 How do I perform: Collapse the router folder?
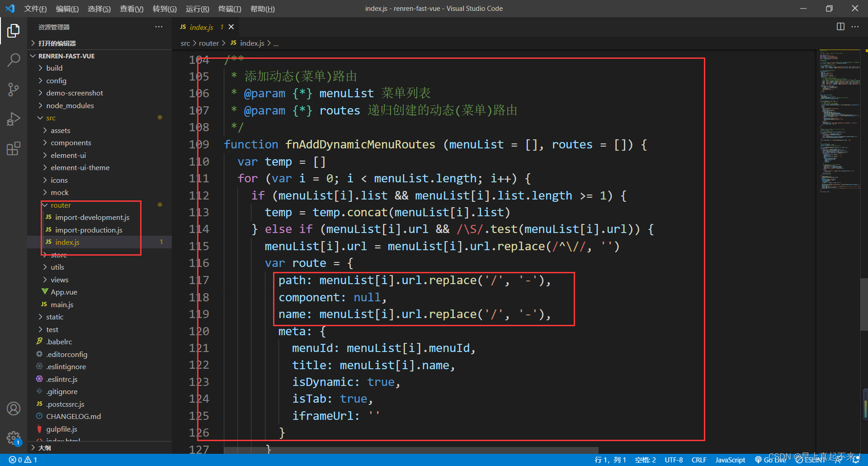(x=61, y=205)
